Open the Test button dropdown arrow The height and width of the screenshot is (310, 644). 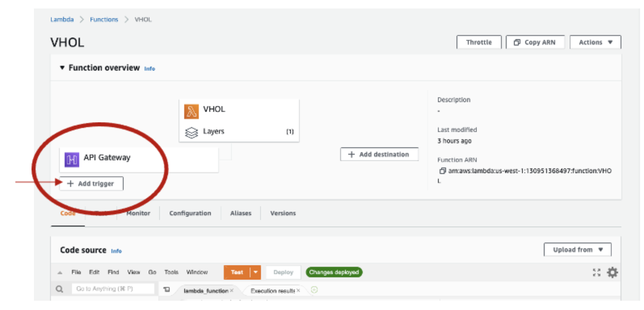click(256, 272)
